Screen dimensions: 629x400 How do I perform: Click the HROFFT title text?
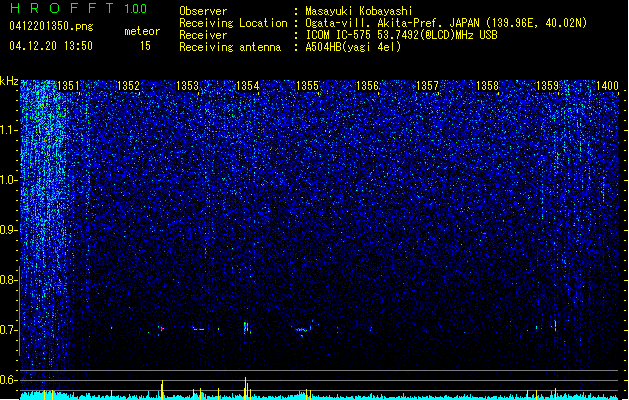click(x=62, y=8)
